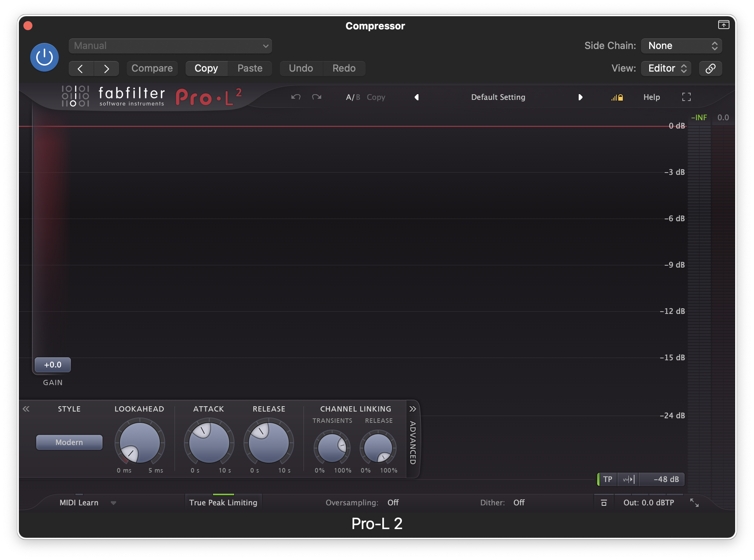
Task: Toggle True Peak Limiting
Action: pyautogui.click(x=223, y=503)
